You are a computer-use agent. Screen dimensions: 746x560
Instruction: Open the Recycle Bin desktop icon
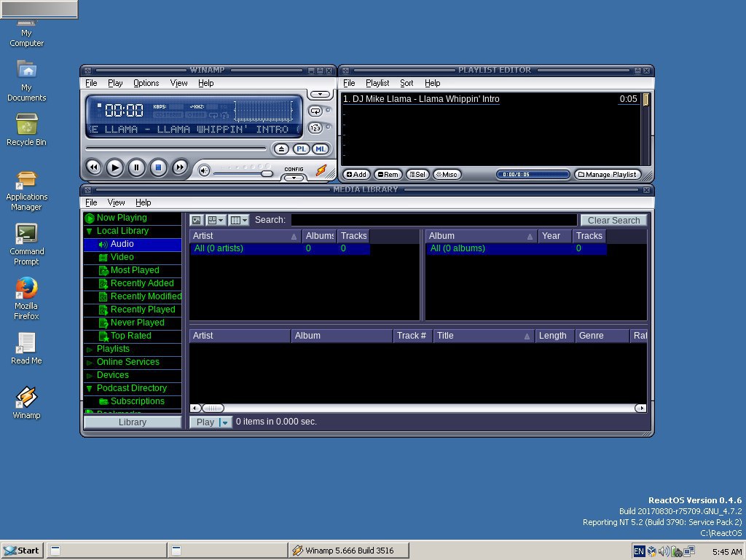click(27, 125)
